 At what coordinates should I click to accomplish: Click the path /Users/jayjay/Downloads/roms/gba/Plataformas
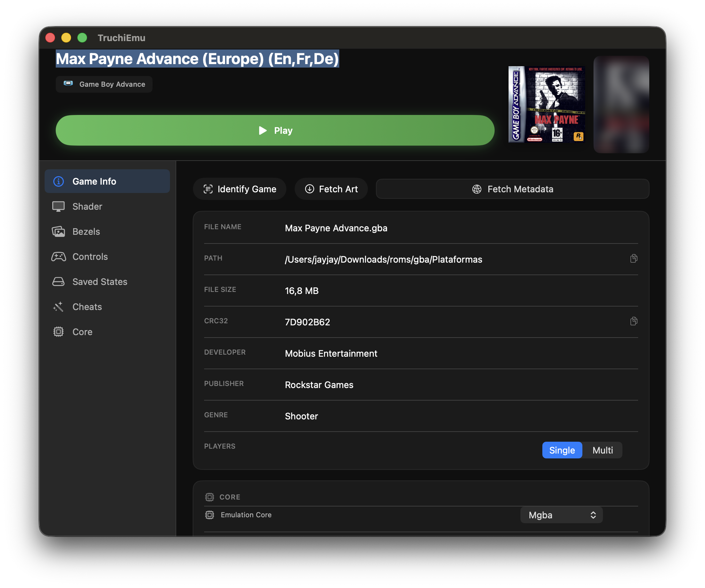point(384,260)
